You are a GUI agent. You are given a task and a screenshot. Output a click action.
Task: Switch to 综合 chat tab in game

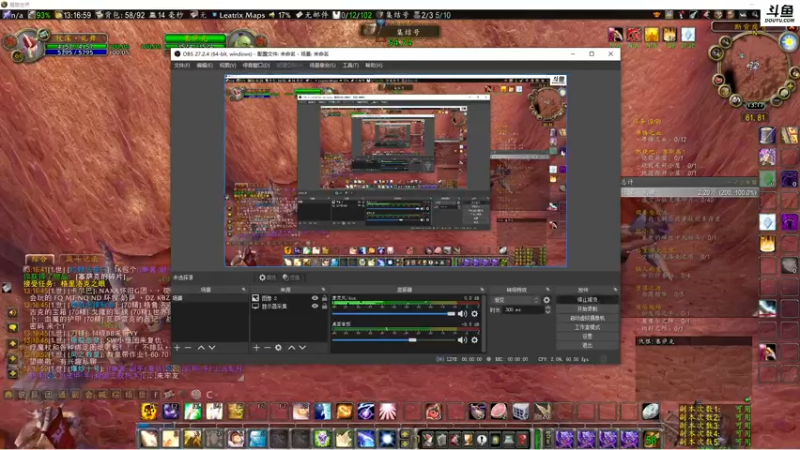[39, 259]
